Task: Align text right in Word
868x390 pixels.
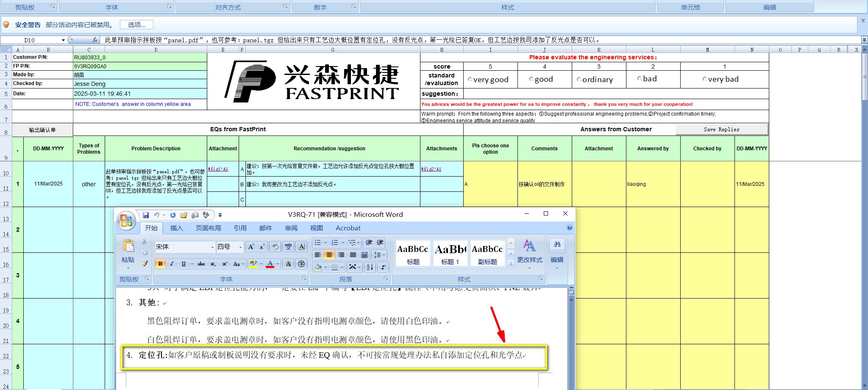Action: coord(341,255)
